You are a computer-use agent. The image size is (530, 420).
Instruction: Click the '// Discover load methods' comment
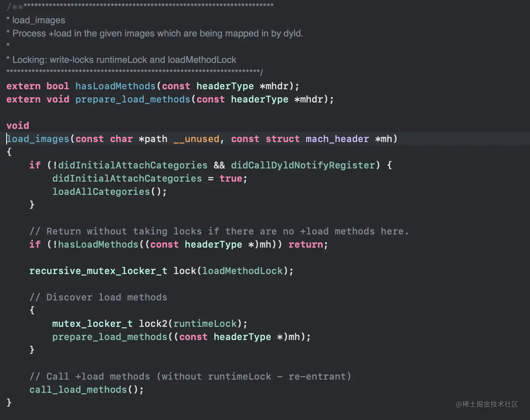pyautogui.click(x=98, y=297)
